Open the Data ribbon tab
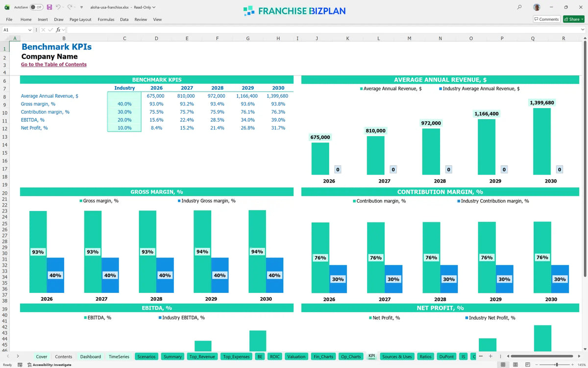Viewport: 588px width, 368px height. coord(124,20)
